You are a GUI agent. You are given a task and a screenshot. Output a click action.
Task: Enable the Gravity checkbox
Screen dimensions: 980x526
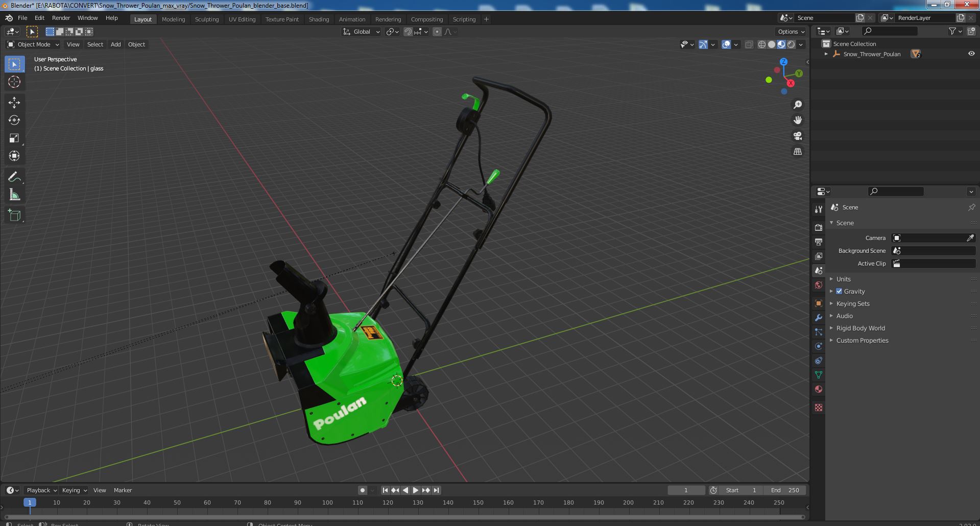[839, 291]
